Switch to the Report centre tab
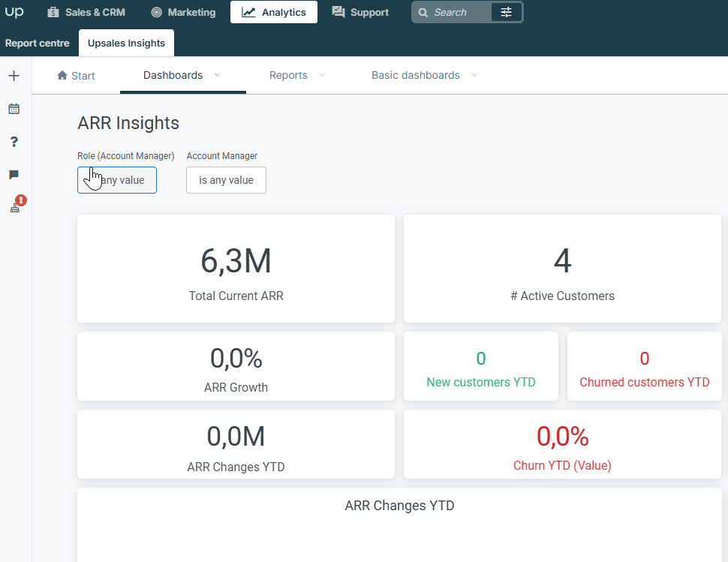Viewport: 728px width, 562px height. click(x=37, y=44)
